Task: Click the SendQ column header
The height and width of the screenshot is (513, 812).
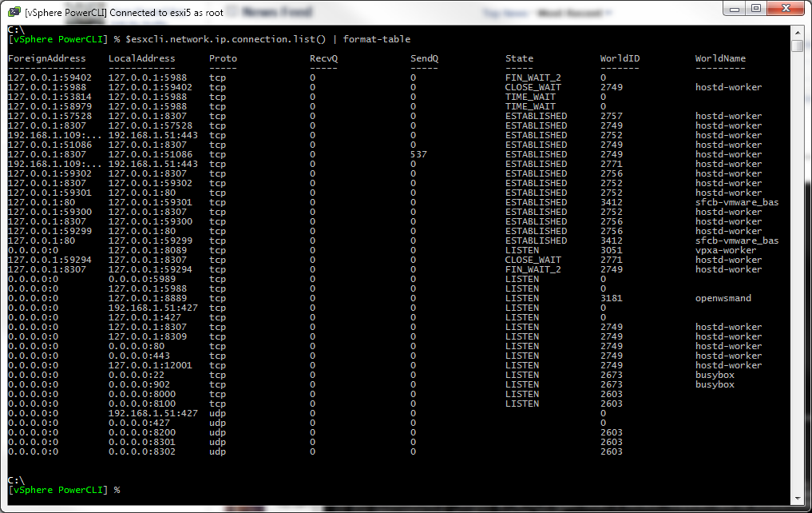Action: 424,58
